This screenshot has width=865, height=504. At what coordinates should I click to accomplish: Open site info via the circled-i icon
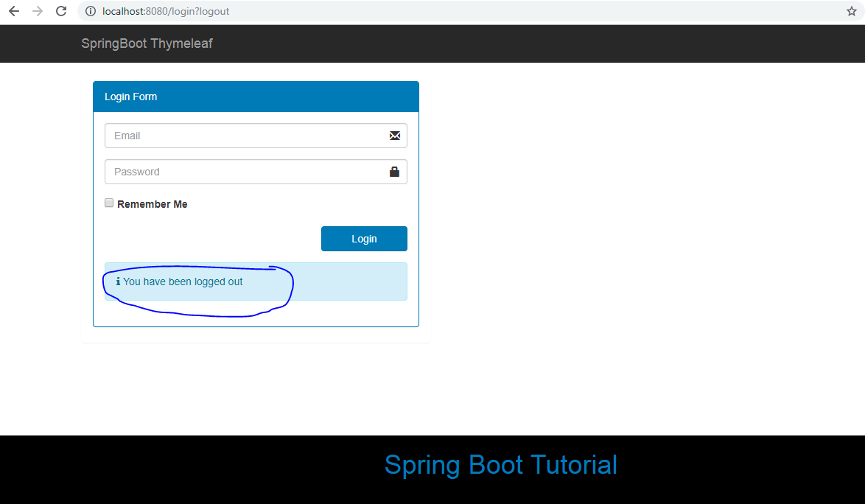point(89,11)
